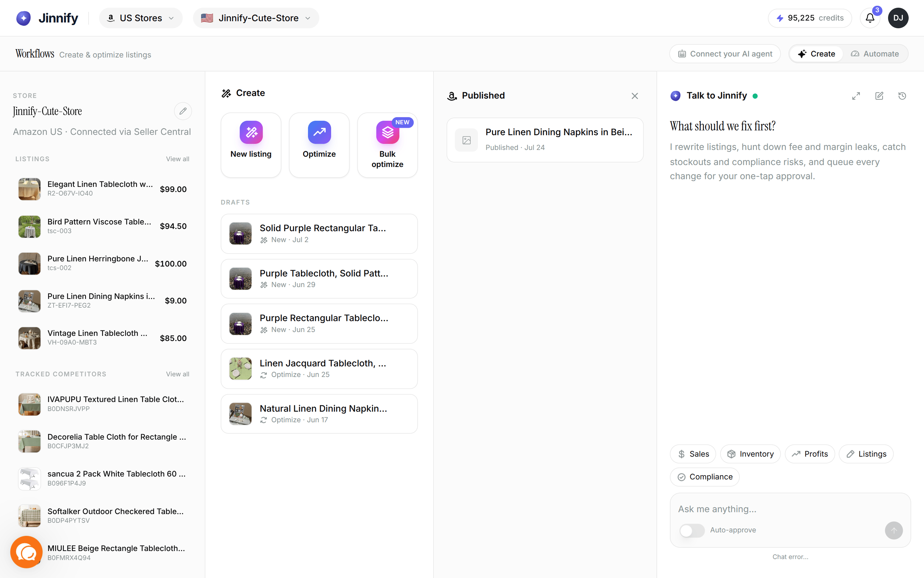Click the Optimize trend icon
Viewport: 924px width, 578px height.
click(x=319, y=132)
